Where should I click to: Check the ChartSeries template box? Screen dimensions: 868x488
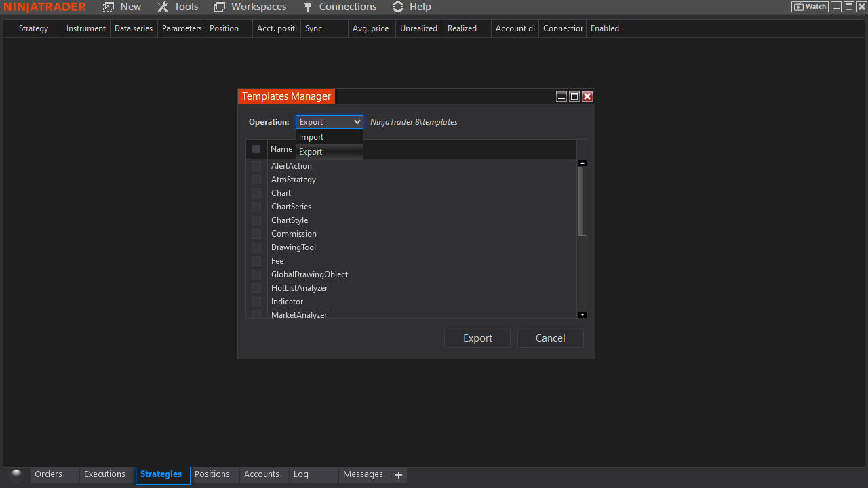pyautogui.click(x=256, y=207)
